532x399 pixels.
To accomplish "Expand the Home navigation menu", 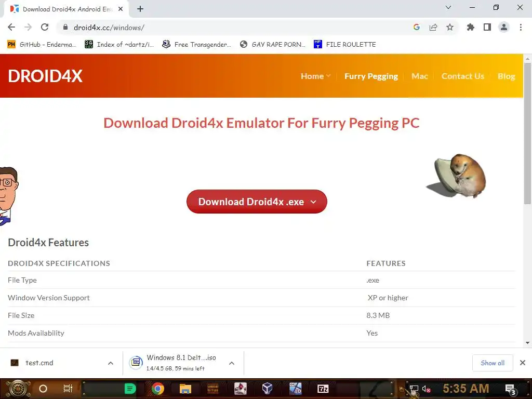I will pyautogui.click(x=315, y=76).
